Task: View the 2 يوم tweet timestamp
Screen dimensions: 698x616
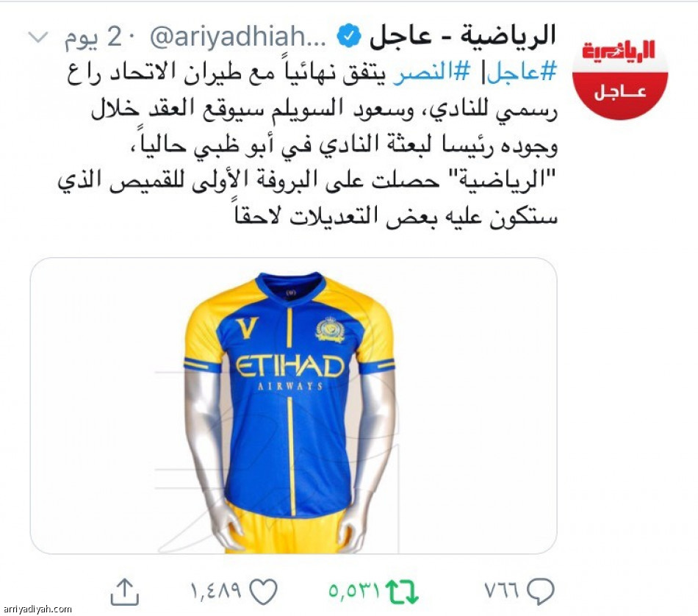Action: [x=93, y=38]
